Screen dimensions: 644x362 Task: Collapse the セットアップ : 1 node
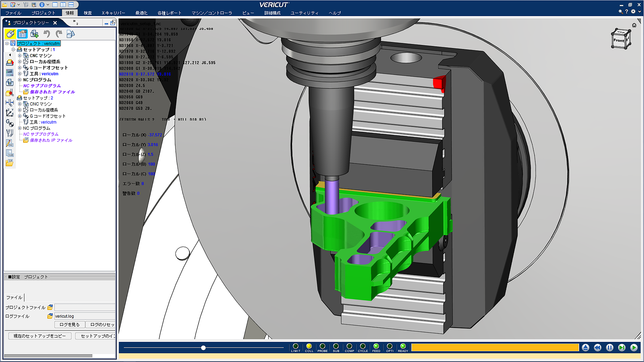click(13, 50)
